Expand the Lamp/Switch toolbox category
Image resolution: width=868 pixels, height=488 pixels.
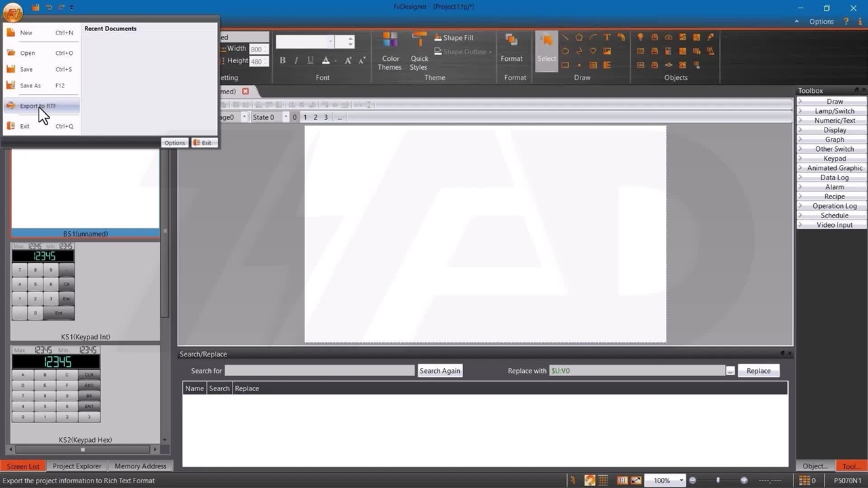[834, 111]
